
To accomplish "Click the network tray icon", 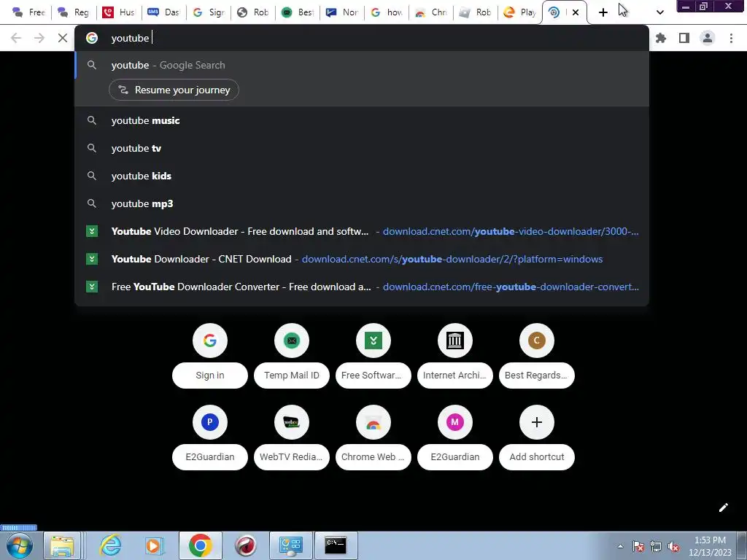I will 656,546.
